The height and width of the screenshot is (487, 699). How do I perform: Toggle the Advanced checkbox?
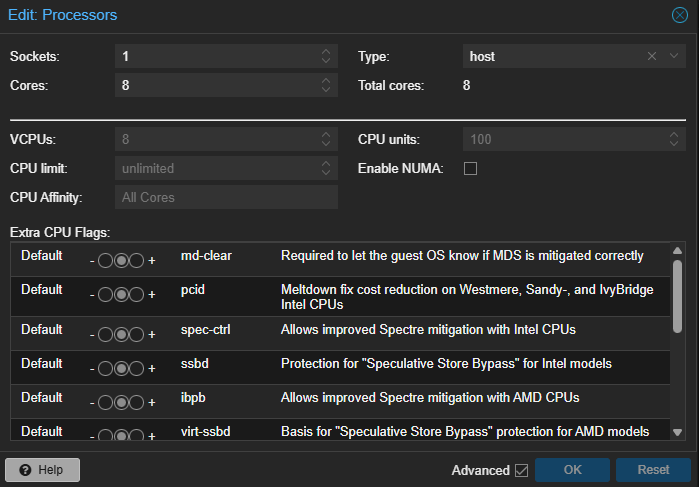(521, 470)
